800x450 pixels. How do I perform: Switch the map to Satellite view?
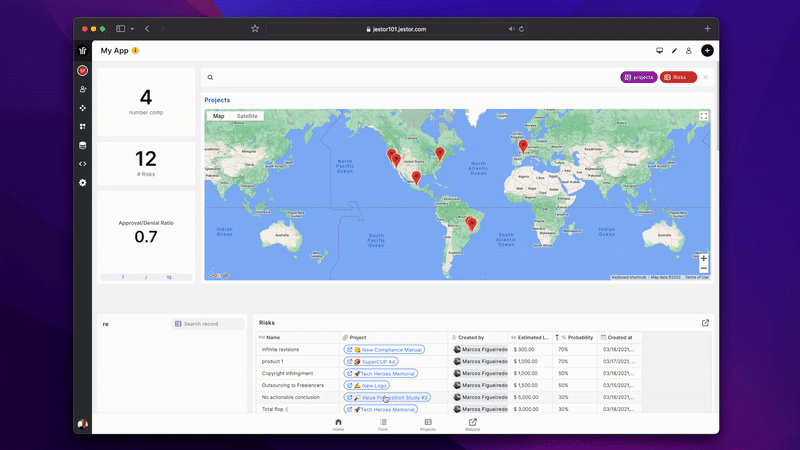247,116
